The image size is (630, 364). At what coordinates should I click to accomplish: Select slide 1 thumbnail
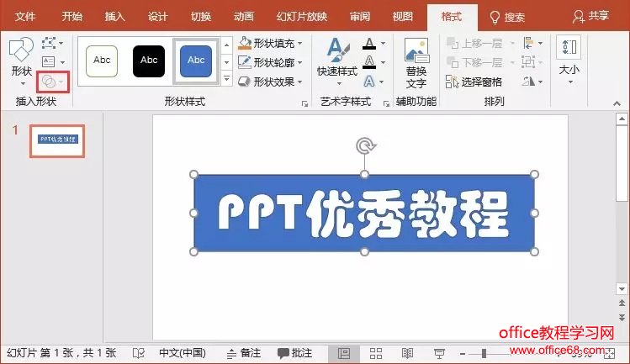point(57,140)
